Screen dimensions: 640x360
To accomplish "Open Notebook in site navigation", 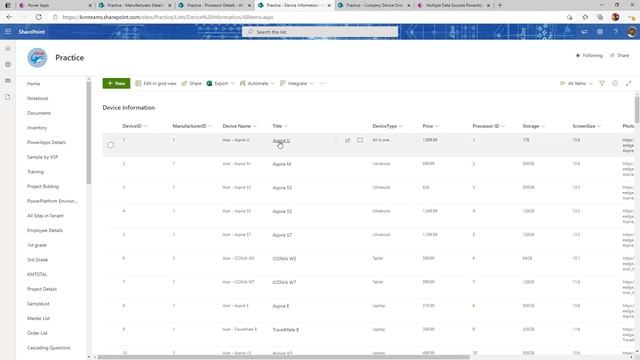I will click(x=38, y=98).
